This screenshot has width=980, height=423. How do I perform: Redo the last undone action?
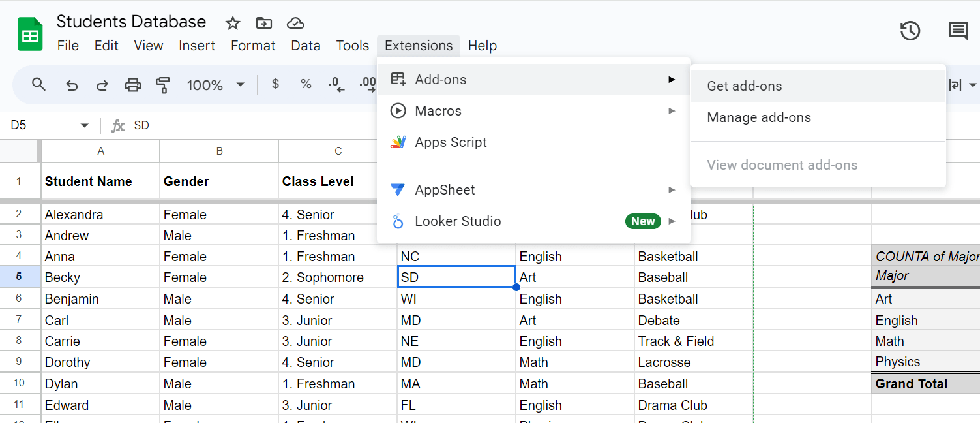102,85
